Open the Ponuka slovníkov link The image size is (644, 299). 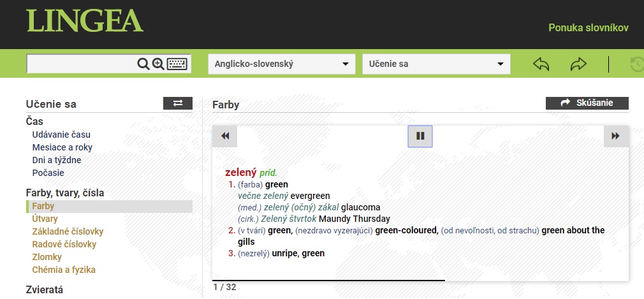point(589,28)
